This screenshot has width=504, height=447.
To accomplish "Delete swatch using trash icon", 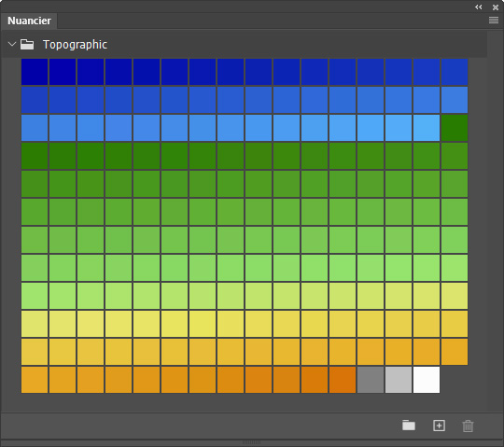I will pos(468,426).
